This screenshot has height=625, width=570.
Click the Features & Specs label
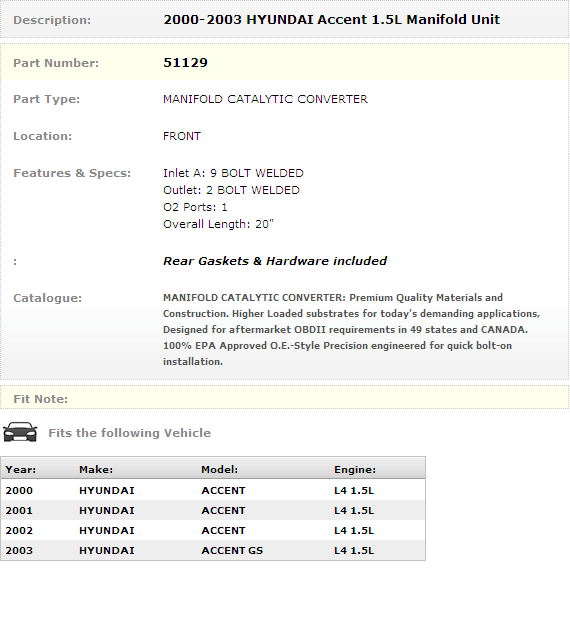72,173
